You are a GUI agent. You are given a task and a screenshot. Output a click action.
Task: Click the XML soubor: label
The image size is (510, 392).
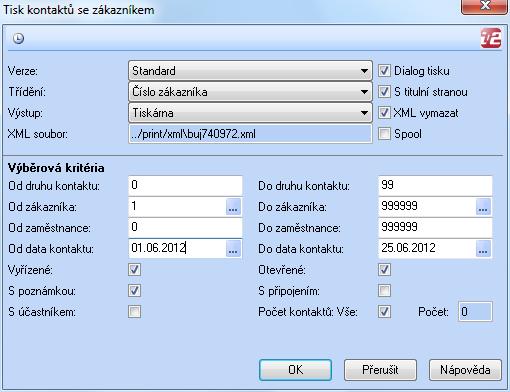tap(38, 134)
